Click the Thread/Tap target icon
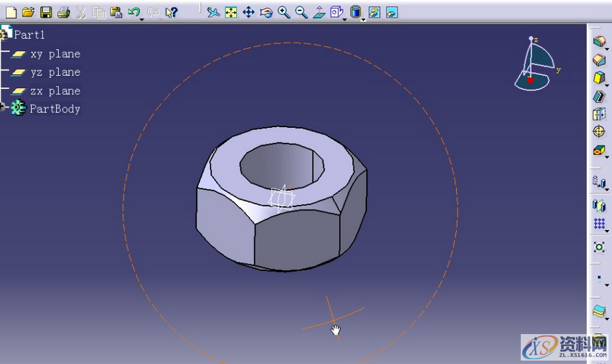Screen dimensions: 612x364 coord(599,131)
